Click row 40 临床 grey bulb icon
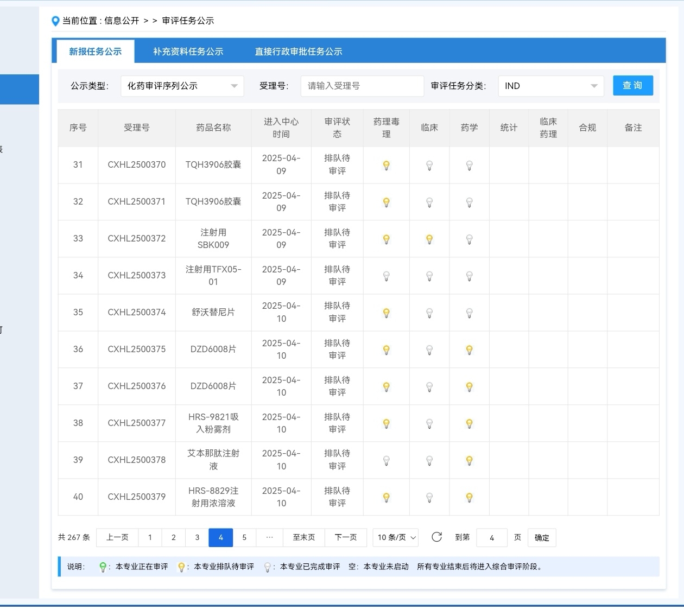The width and height of the screenshot is (684, 616). pyautogui.click(x=429, y=498)
